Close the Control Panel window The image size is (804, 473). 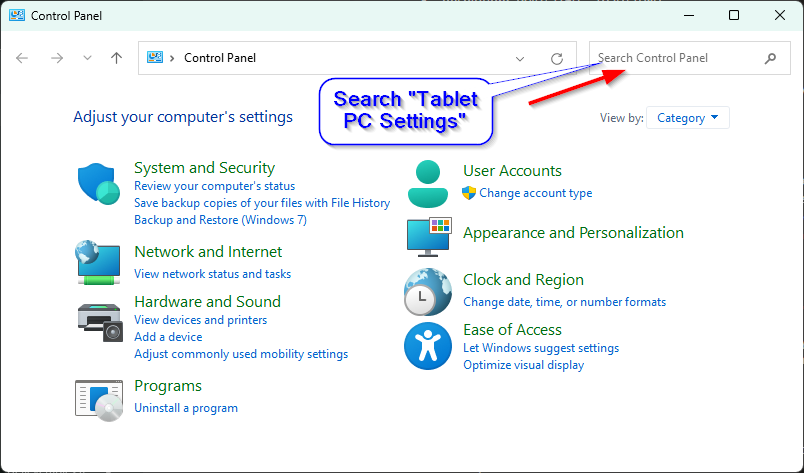tap(779, 15)
